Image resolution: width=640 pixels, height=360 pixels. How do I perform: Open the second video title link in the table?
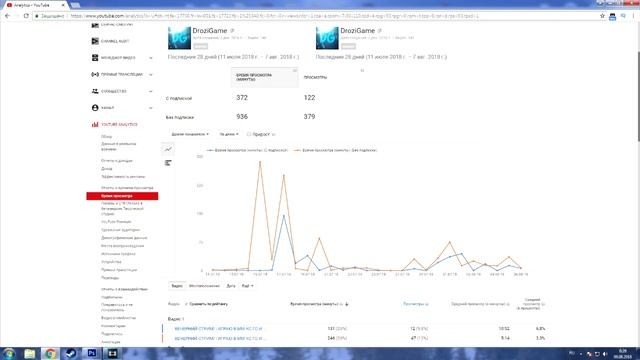pos(220,338)
